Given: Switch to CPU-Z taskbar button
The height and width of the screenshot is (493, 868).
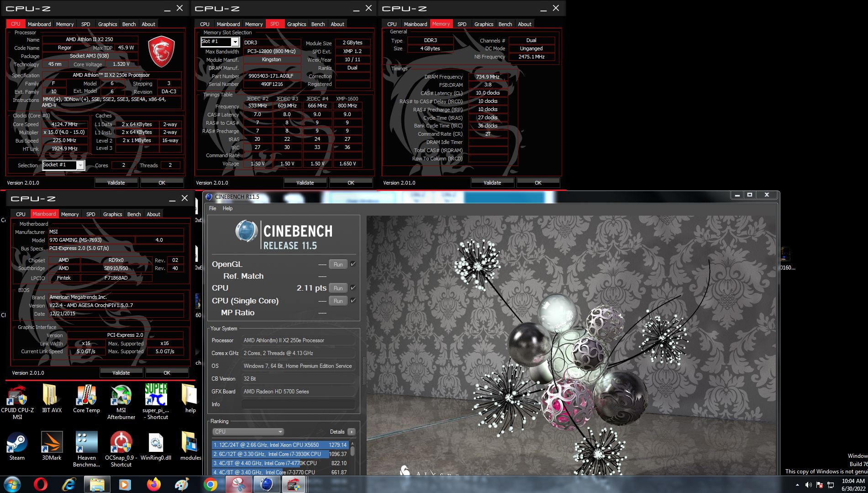Looking at the screenshot, I should point(295,484).
